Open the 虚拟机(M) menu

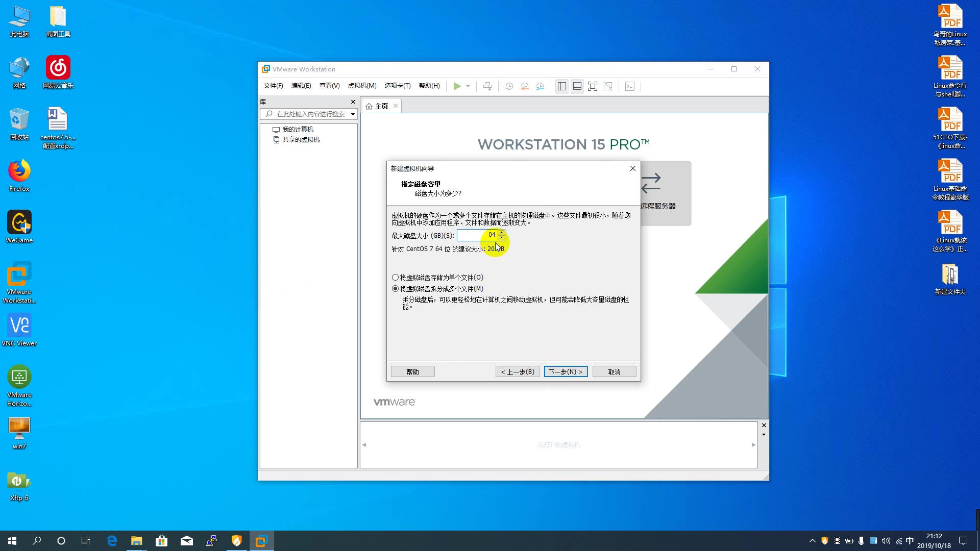click(362, 86)
